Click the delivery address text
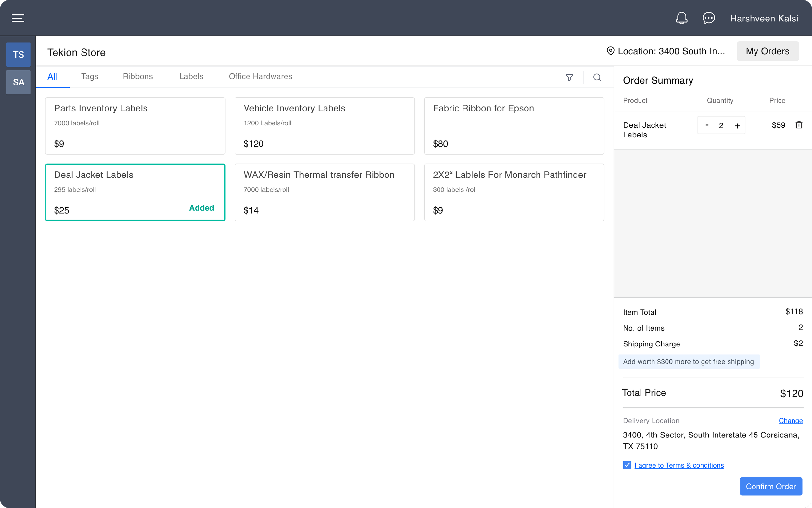 click(711, 440)
